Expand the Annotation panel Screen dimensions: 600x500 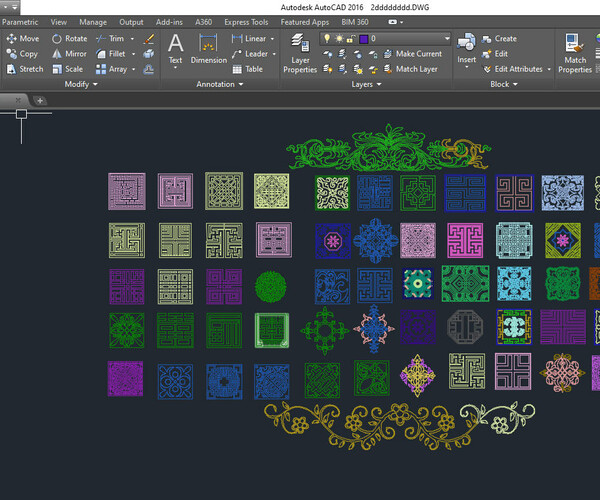click(220, 84)
